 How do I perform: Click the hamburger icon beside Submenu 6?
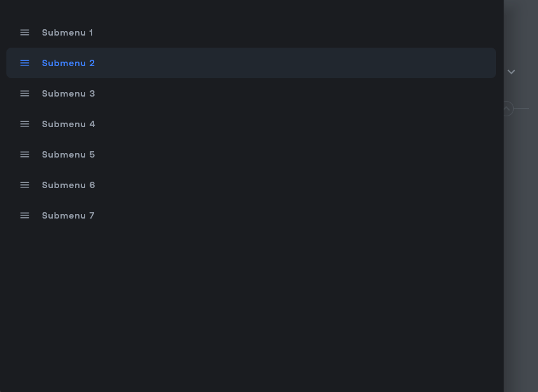coord(25,185)
